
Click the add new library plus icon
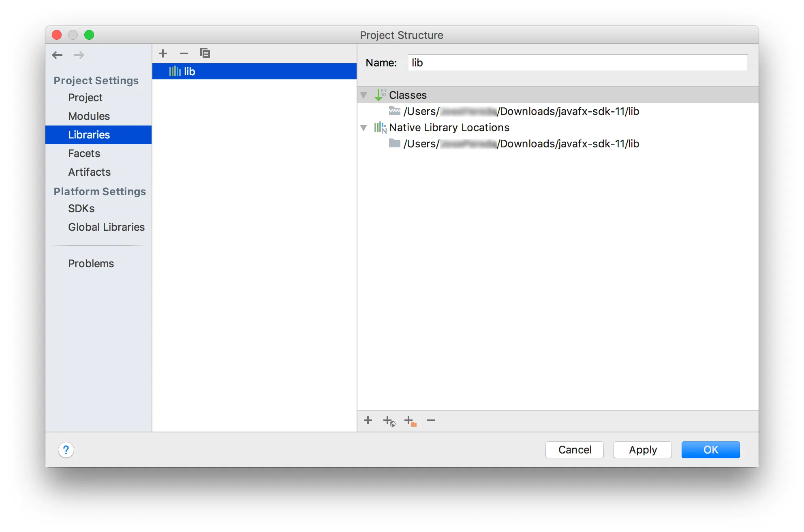[x=163, y=53]
